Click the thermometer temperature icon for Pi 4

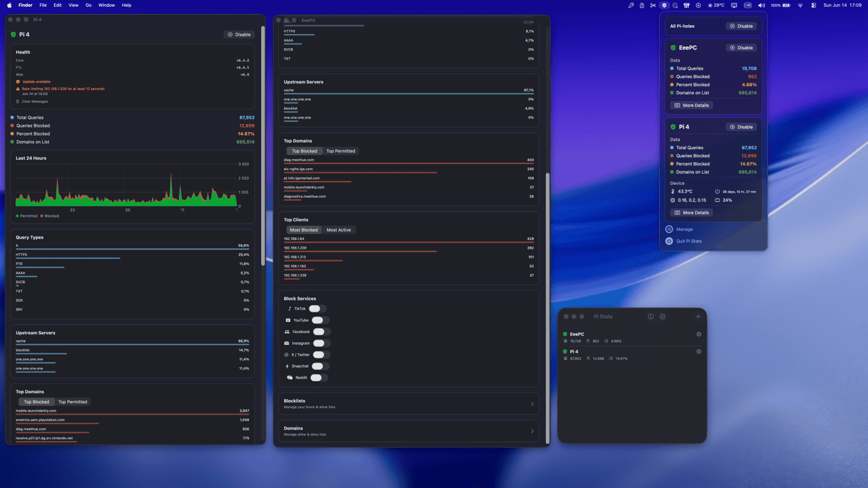(673, 191)
